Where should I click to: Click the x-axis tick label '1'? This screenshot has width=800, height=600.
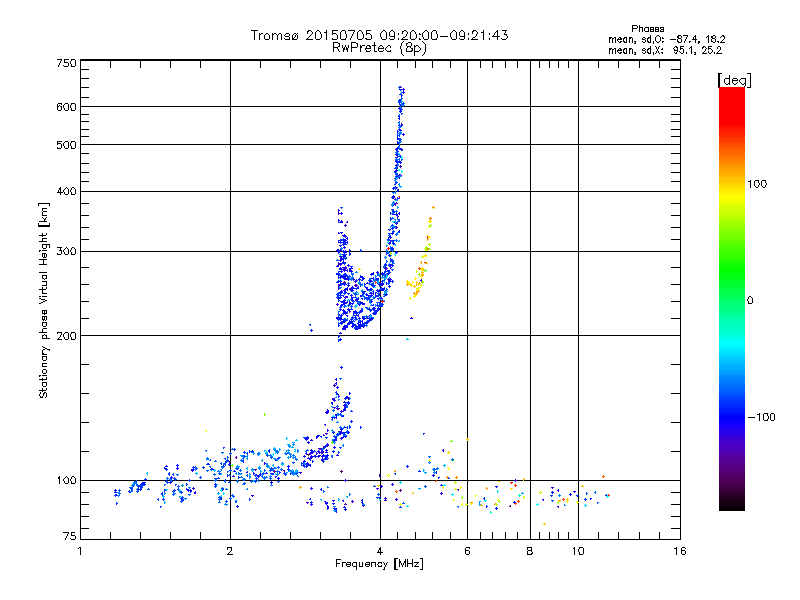(80, 551)
